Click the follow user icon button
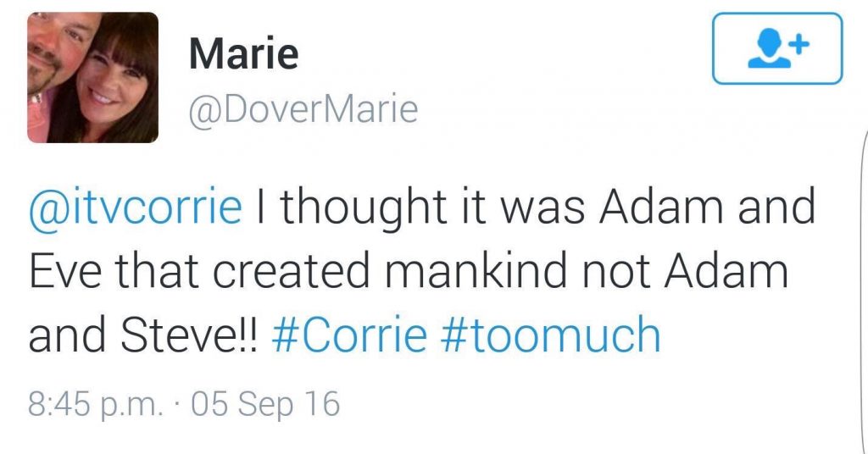The height and width of the screenshot is (454, 868). coord(777,49)
